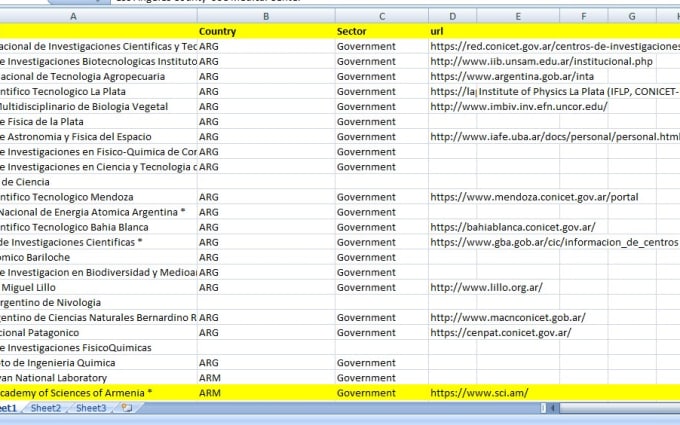The width and height of the screenshot is (680, 425).
Task: Select 'ntifico Tecnologico La Plata' name cell
Action: click(x=98, y=92)
